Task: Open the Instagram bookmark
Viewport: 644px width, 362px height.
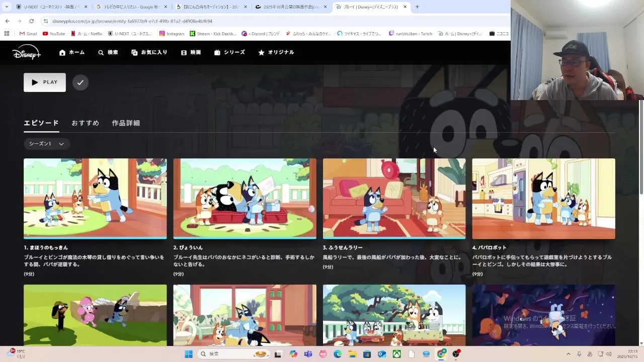Action: coord(172,34)
